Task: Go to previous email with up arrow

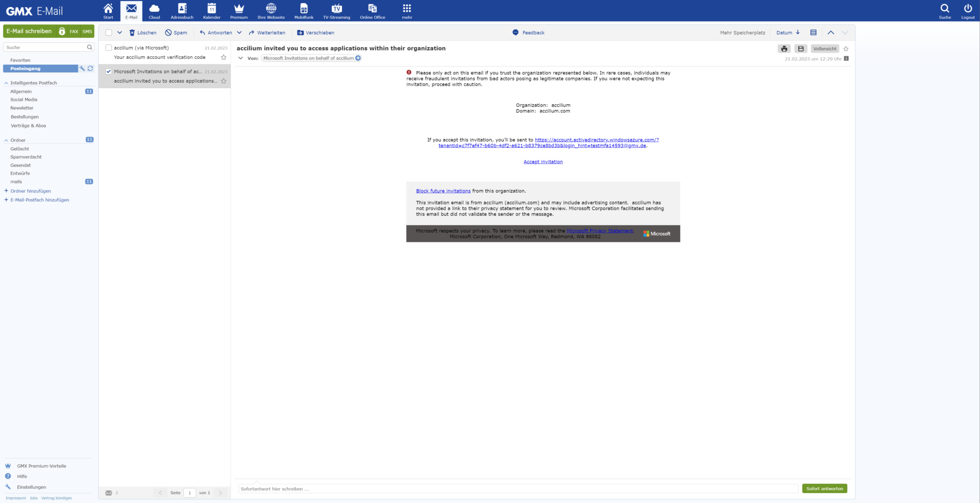Action: point(831,33)
